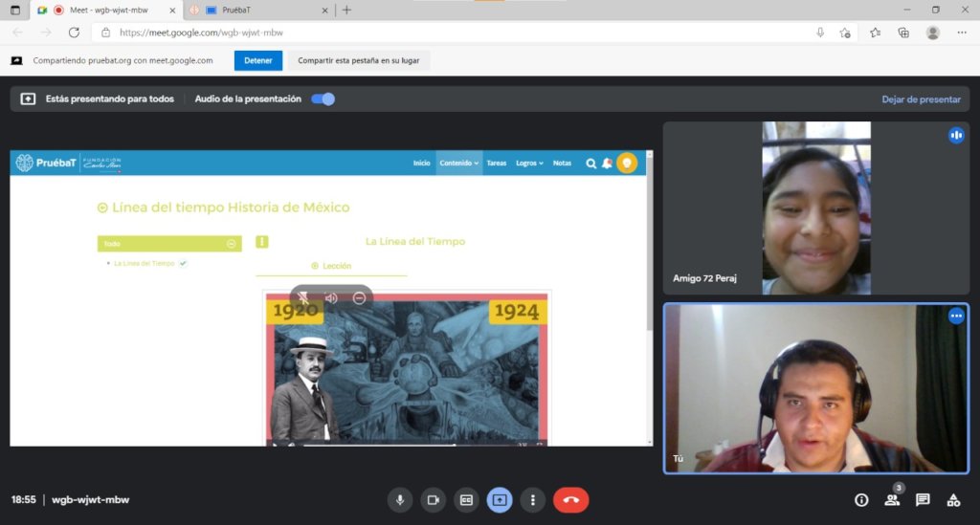This screenshot has height=525, width=980.
Task: Click Dejar de presentar
Action: click(921, 99)
